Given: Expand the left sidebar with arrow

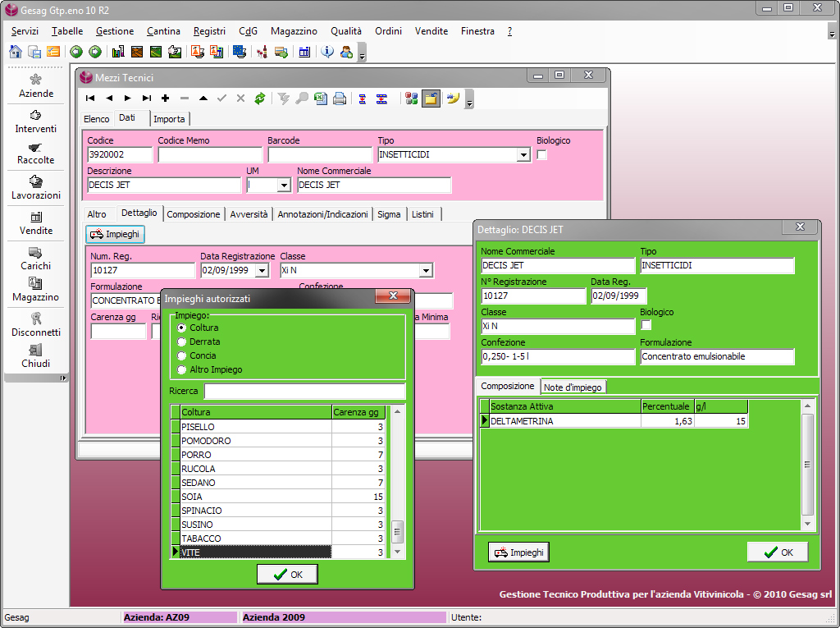Looking at the screenshot, I should [63, 378].
